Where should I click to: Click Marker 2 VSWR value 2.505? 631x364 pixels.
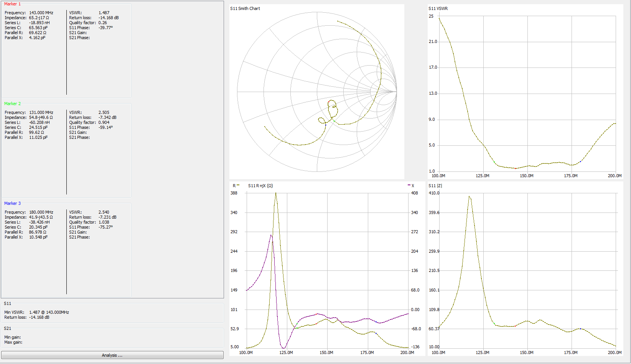pyautogui.click(x=104, y=112)
